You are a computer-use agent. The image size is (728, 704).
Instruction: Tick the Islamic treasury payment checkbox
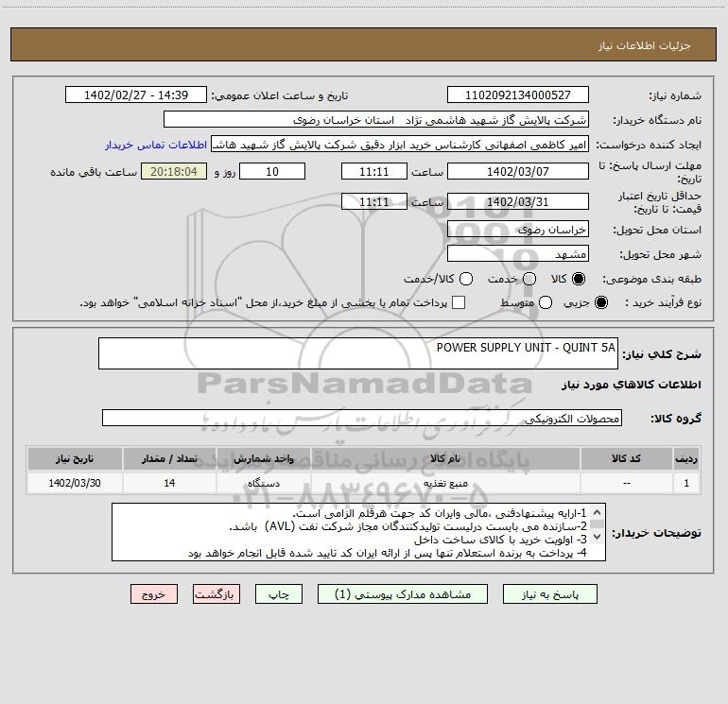(x=459, y=302)
